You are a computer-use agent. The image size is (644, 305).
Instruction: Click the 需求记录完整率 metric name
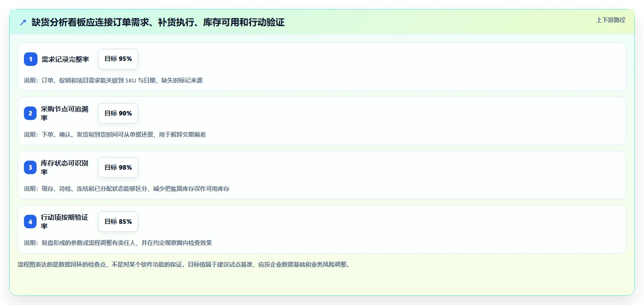coord(65,59)
